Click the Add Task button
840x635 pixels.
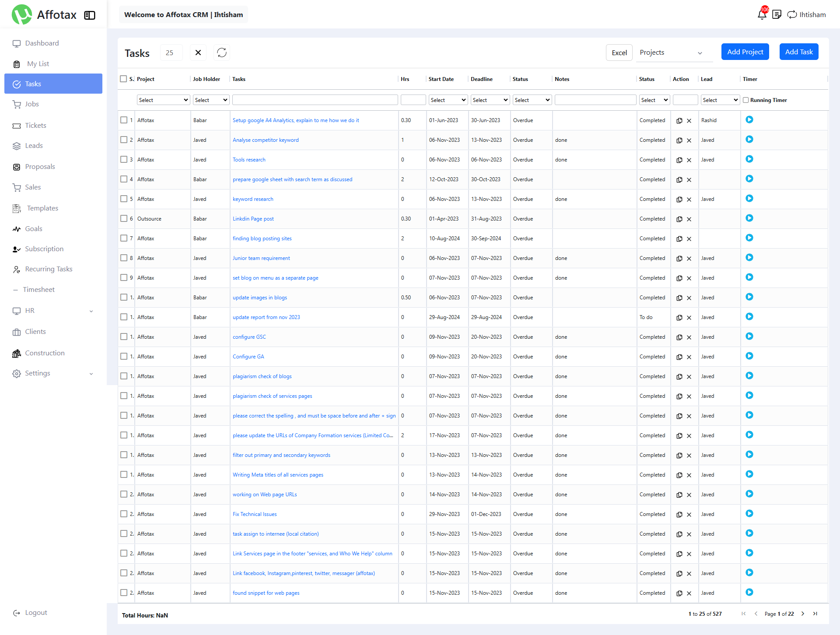[799, 52]
